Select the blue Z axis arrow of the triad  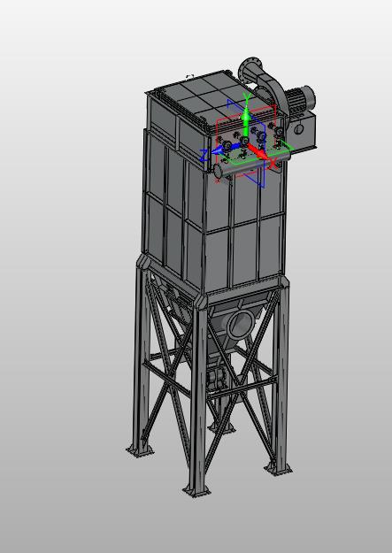coord(226,149)
